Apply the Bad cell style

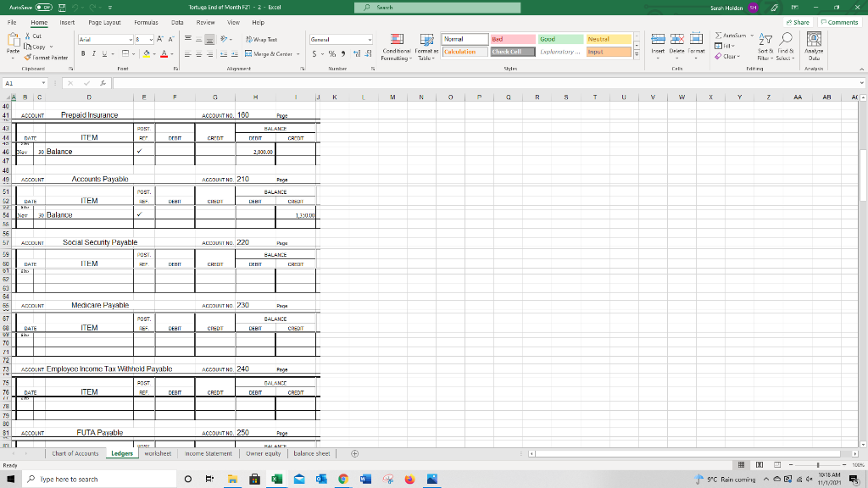pyautogui.click(x=513, y=39)
